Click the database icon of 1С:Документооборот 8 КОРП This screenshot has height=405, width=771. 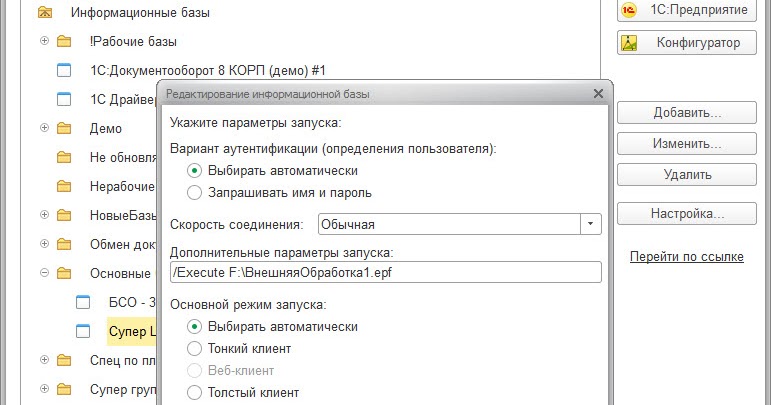pos(65,70)
